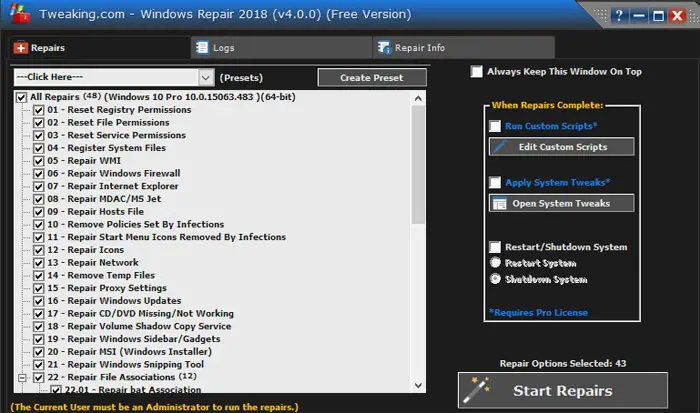Uncheck 01 Reset Registry Permissions

39,110
